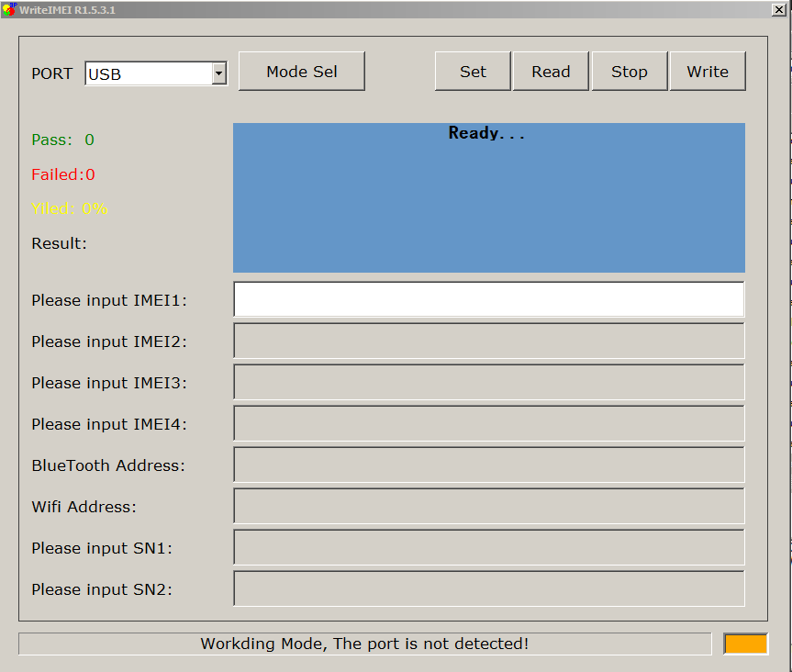This screenshot has height=672, width=792.
Task: Click the BlueTooth Address field
Action: coord(489,465)
